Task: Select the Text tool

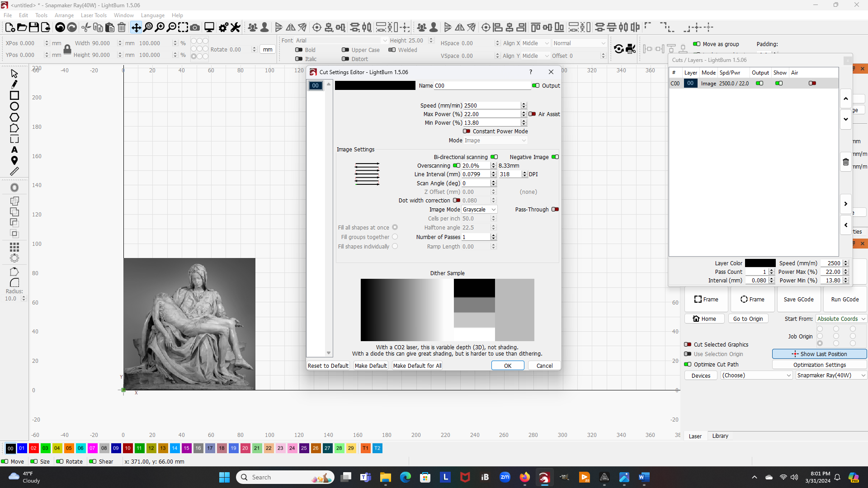Action: pyautogui.click(x=14, y=150)
